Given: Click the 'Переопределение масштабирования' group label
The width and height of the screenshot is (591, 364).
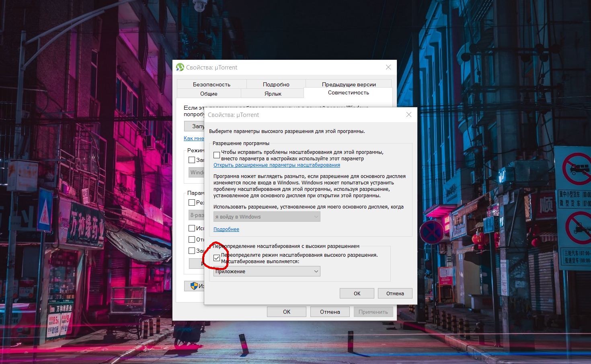Looking at the screenshot, I should tap(286, 246).
